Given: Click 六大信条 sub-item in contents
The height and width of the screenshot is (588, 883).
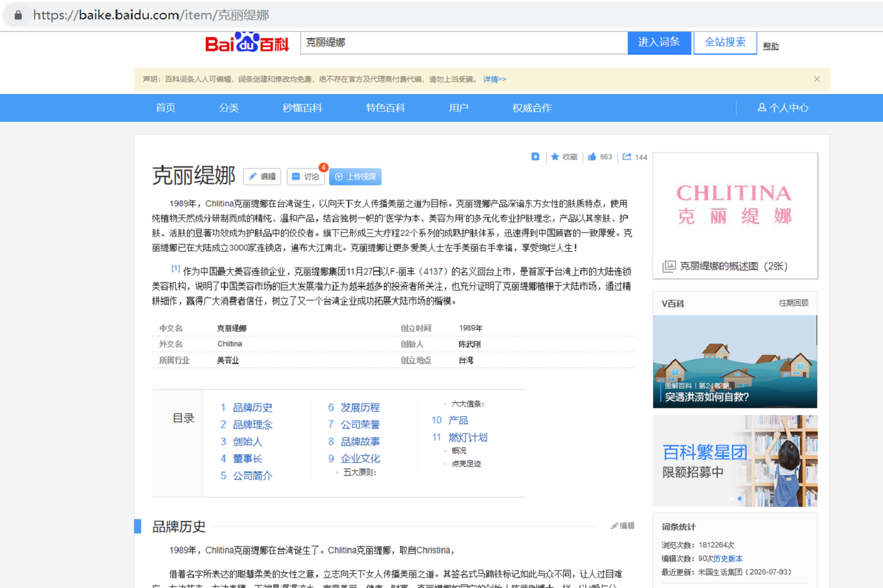Looking at the screenshot, I should [x=467, y=404].
